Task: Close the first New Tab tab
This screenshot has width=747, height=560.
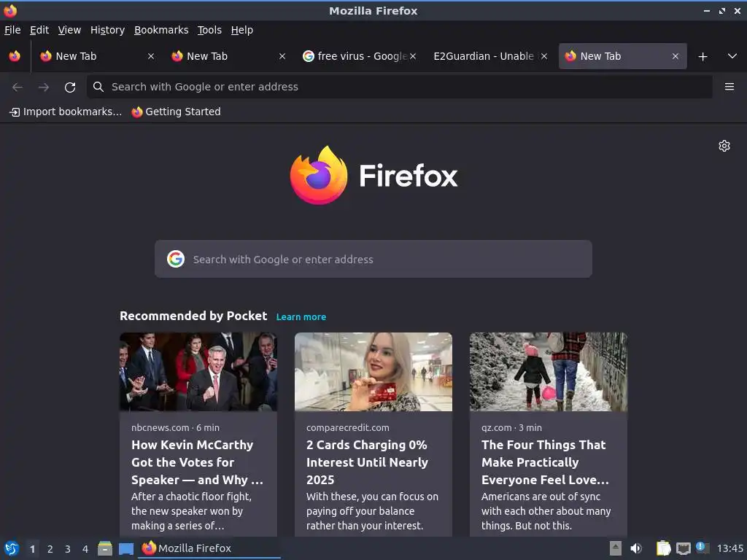Action: pyautogui.click(x=150, y=56)
